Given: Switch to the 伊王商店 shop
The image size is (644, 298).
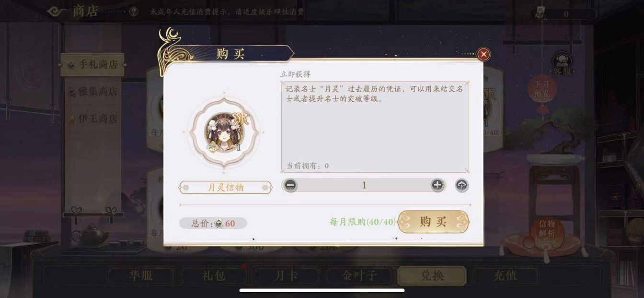Looking at the screenshot, I should click(x=92, y=119).
